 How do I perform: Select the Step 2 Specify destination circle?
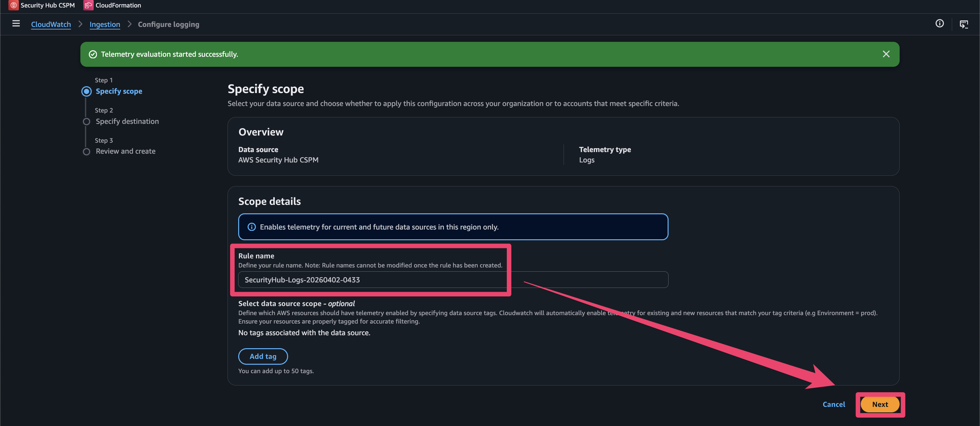point(86,122)
